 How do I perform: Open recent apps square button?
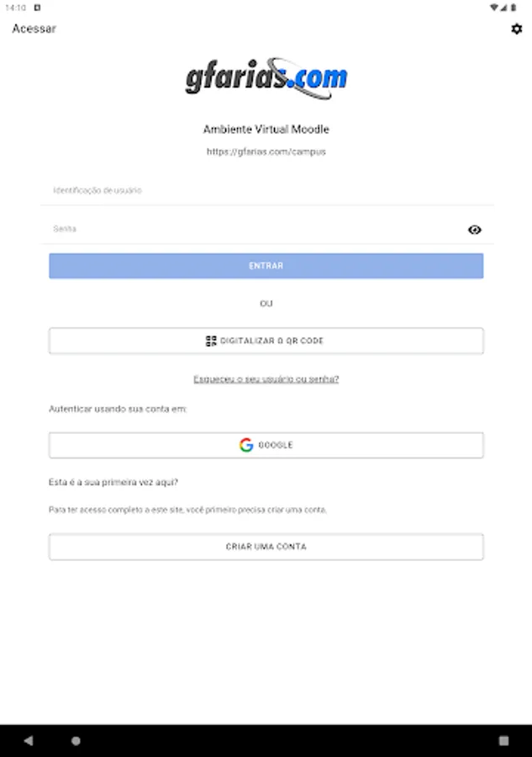[503, 741]
